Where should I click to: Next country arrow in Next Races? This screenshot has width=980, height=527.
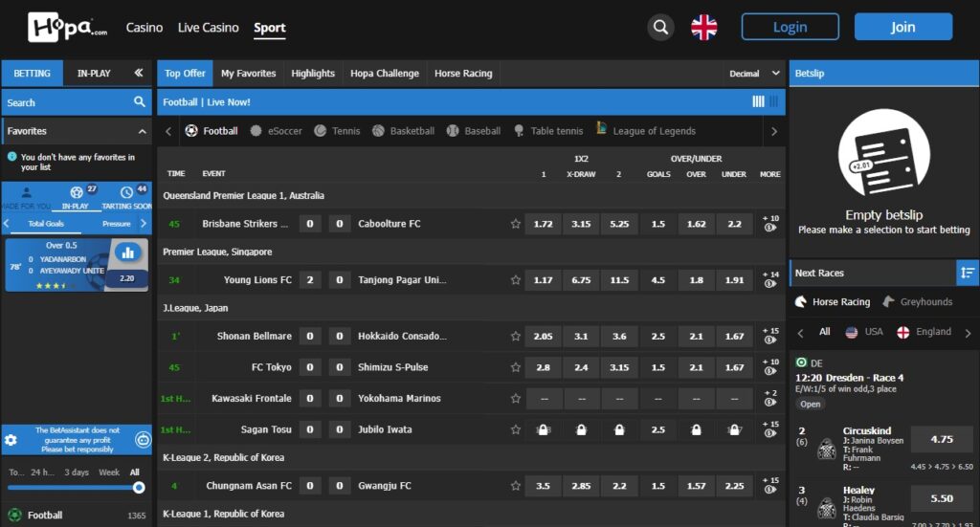click(968, 333)
